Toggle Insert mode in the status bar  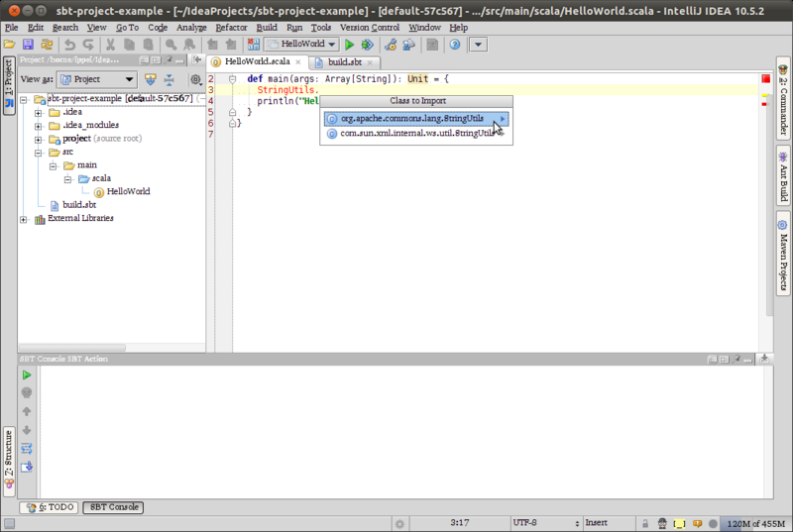click(597, 523)
